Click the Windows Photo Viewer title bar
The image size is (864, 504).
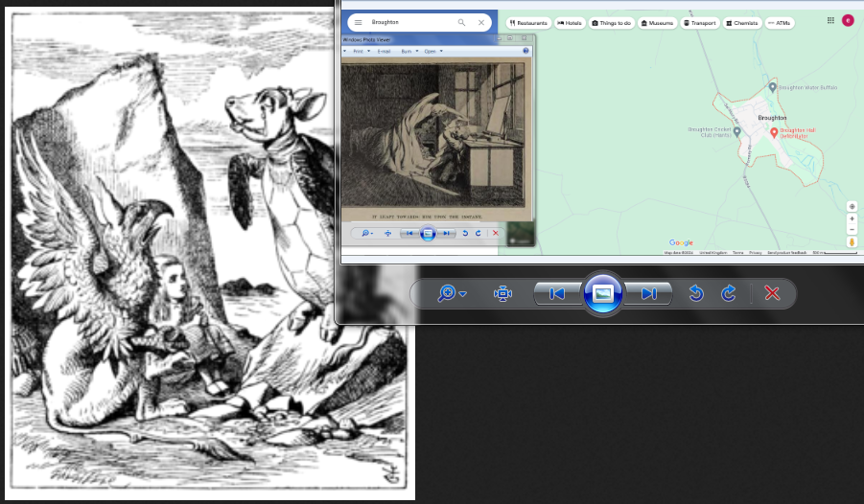[419, 39]
